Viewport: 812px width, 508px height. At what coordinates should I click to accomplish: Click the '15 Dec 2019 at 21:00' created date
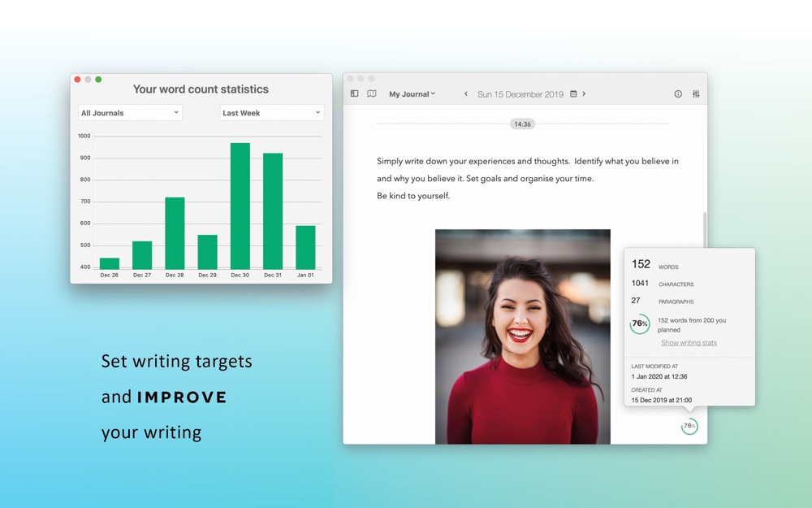[661, 400]
